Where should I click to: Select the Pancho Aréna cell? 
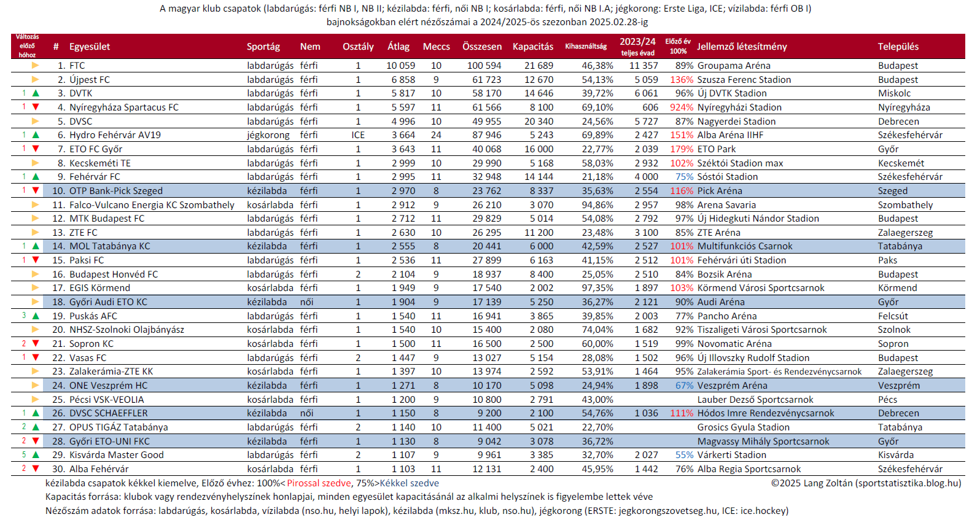727,316
